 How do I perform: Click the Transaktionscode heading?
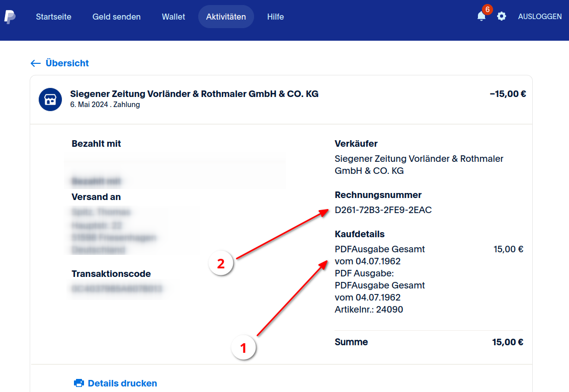[x=111, y=274]
